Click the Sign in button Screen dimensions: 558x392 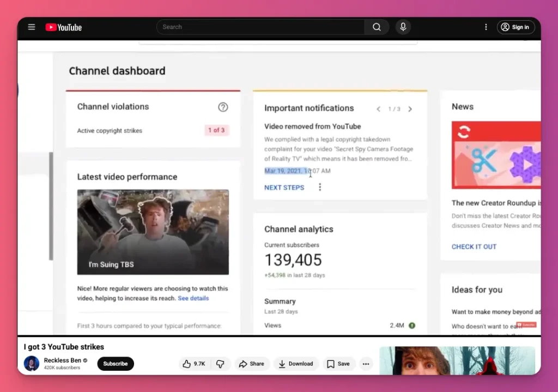pos(515,27)
